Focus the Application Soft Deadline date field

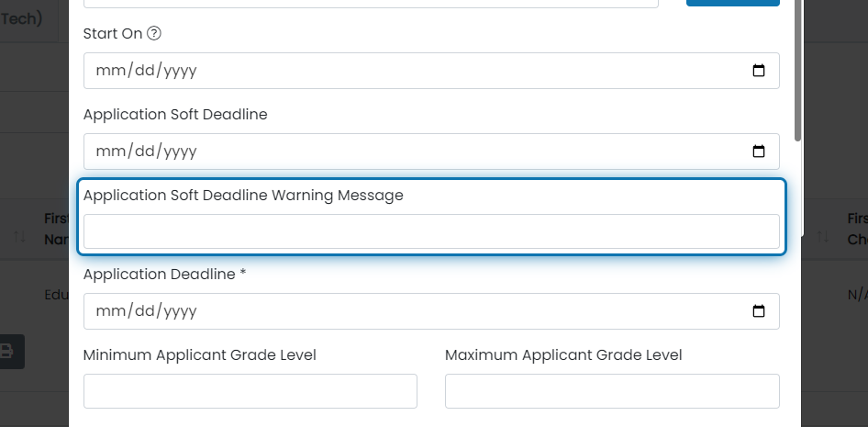pyautogui.click(x=431, y=152)
